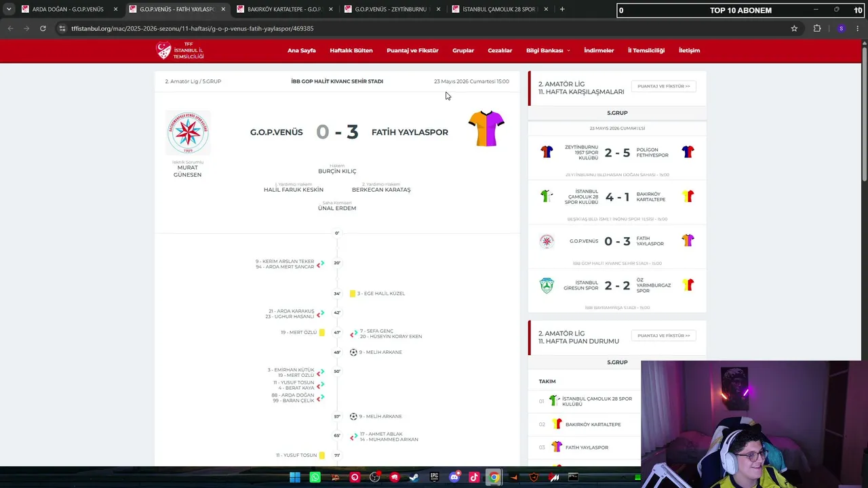Viewport: 868px width, 488px height.
Task: Open a new browser tab
Action: click(562, 9)
